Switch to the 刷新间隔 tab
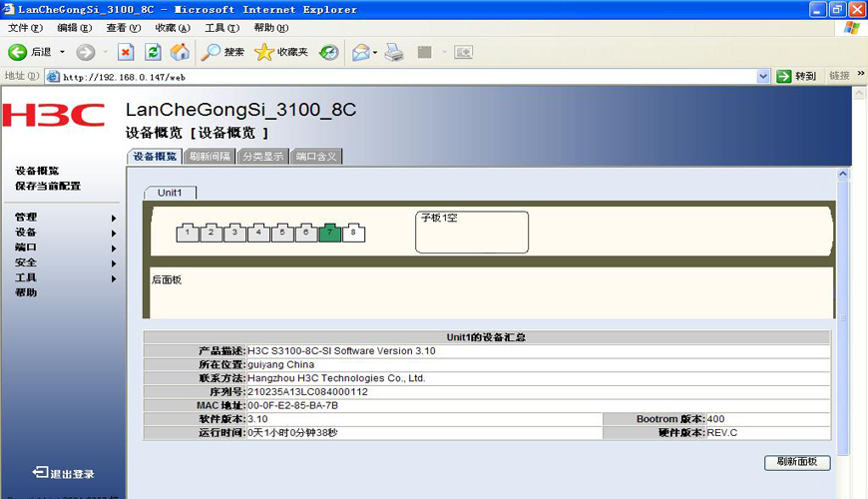 coord(210,157)
